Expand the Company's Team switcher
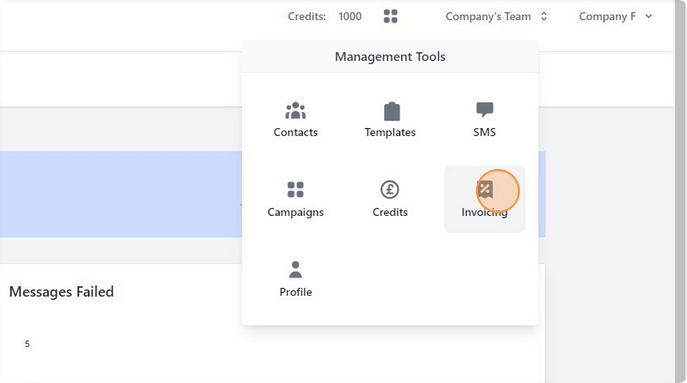The width and height of the screenshot is (687, 383). [x=496, y=17]
